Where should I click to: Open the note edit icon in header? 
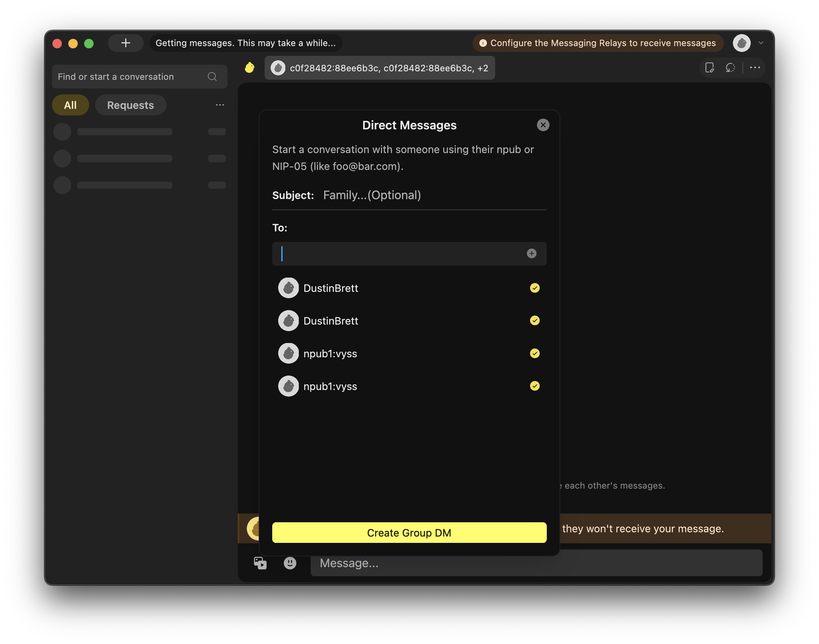point(709,68)
